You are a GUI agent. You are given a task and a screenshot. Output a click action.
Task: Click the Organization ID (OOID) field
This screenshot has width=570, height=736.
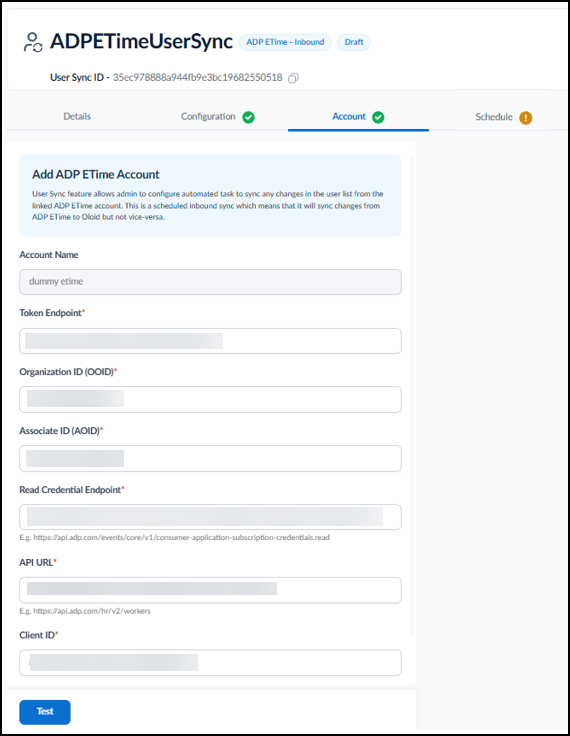click(210, 399)
